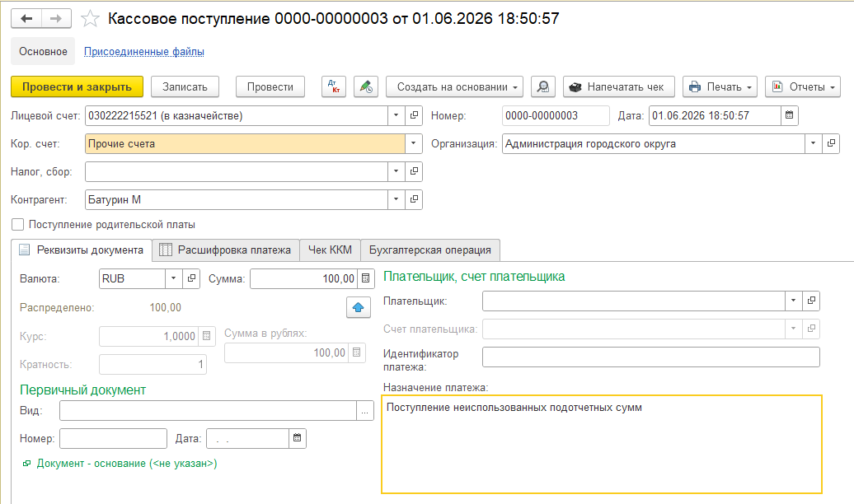
Task: Open the Лицевой счет record
Action: coord(414,115)
